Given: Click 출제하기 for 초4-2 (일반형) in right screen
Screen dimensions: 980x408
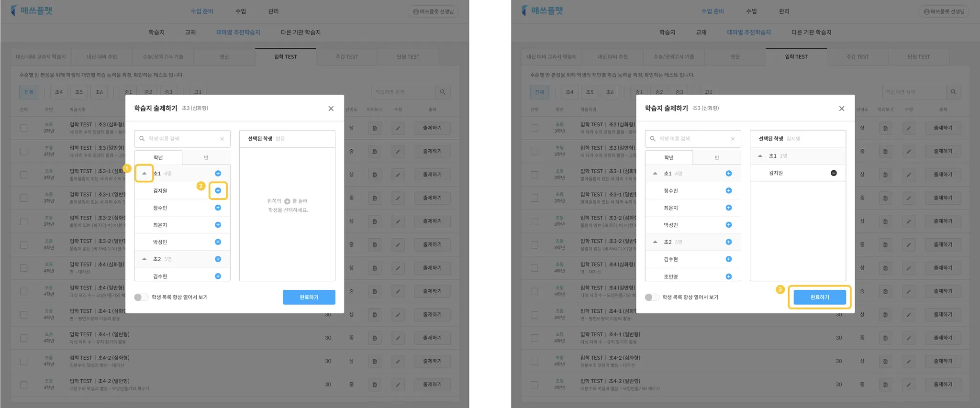Looking at the screenshot, I should pos(943,385).
